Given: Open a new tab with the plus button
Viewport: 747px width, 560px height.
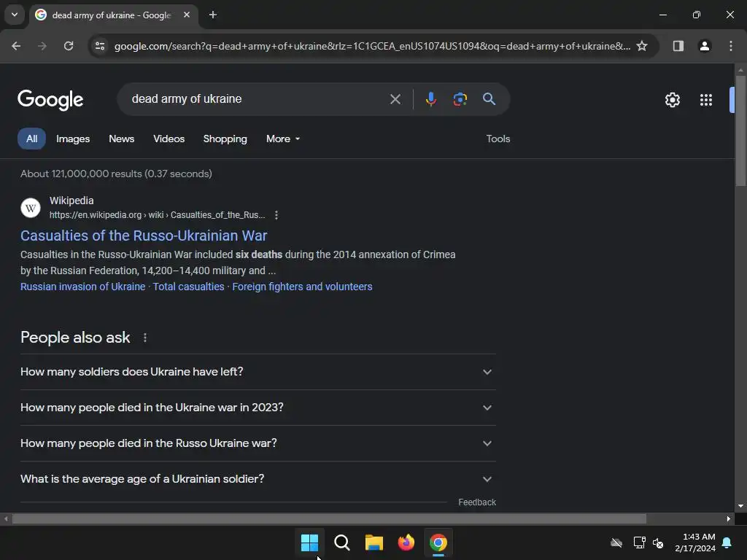Looking at the screenshot, I should click(x=213, y=15).
